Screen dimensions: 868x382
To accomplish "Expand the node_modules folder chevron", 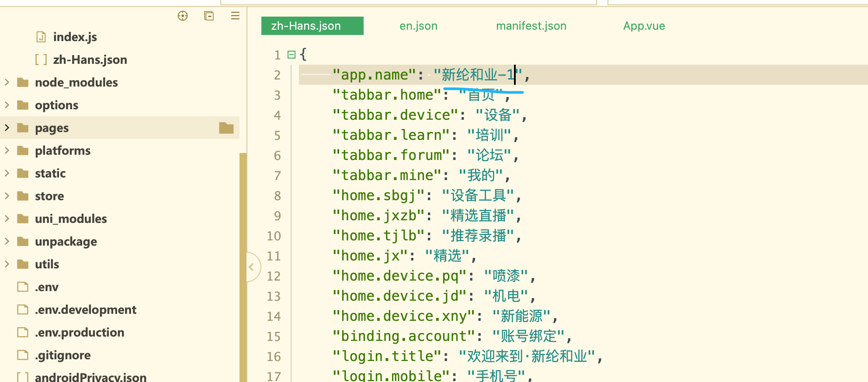I will coord(7,83).
